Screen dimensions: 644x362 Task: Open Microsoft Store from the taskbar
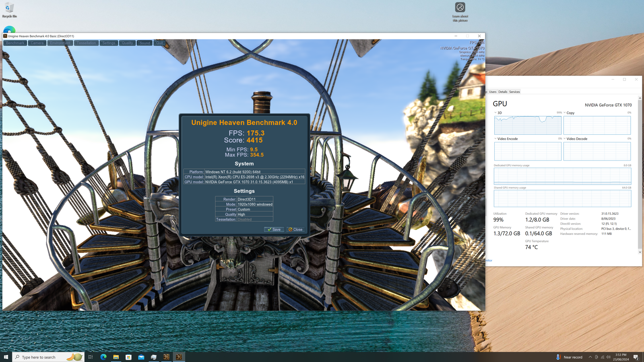[x=128, y=357]
